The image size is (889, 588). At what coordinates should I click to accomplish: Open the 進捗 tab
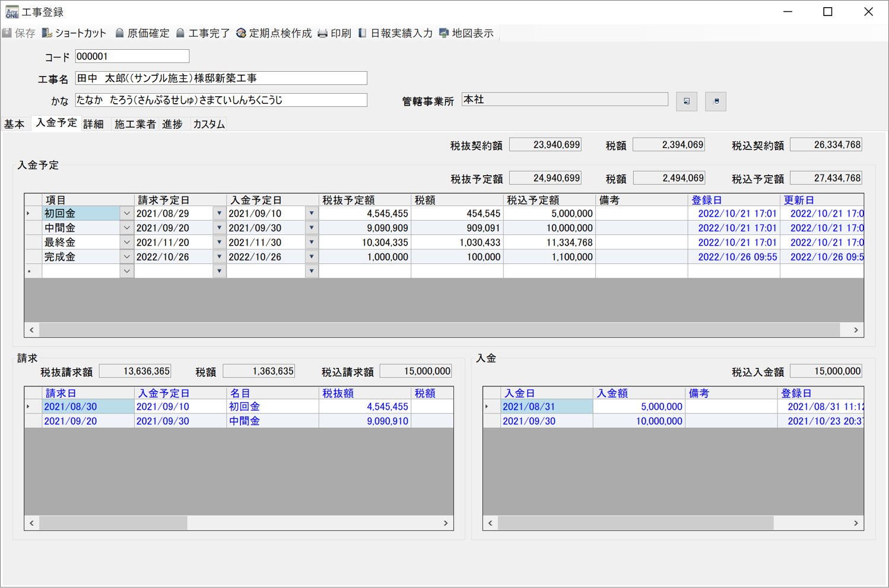click(173, 123)
